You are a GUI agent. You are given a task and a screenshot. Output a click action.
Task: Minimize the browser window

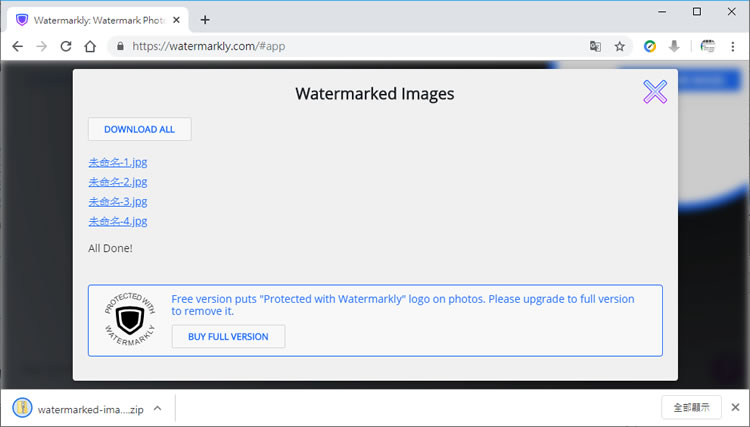pyautogui.click(x=662, y=11)
